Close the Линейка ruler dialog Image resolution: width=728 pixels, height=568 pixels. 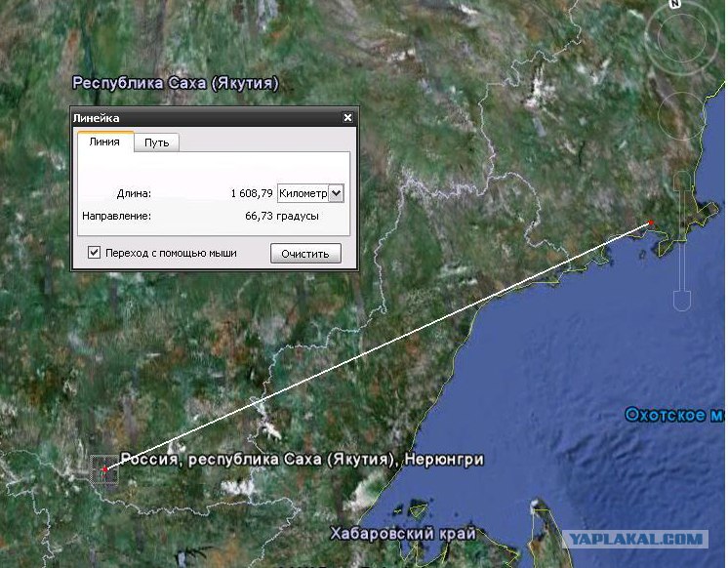click(347, 117)
